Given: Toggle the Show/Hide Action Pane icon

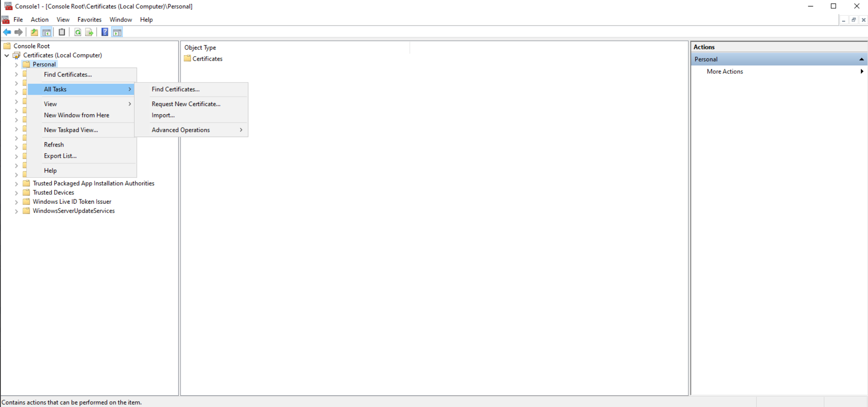Looking at the screenshot, I should point(117,32).
